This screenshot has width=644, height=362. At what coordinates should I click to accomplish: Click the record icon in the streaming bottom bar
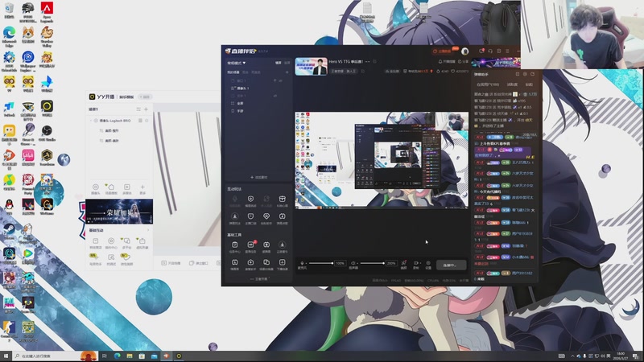click(x=415, y=263)
